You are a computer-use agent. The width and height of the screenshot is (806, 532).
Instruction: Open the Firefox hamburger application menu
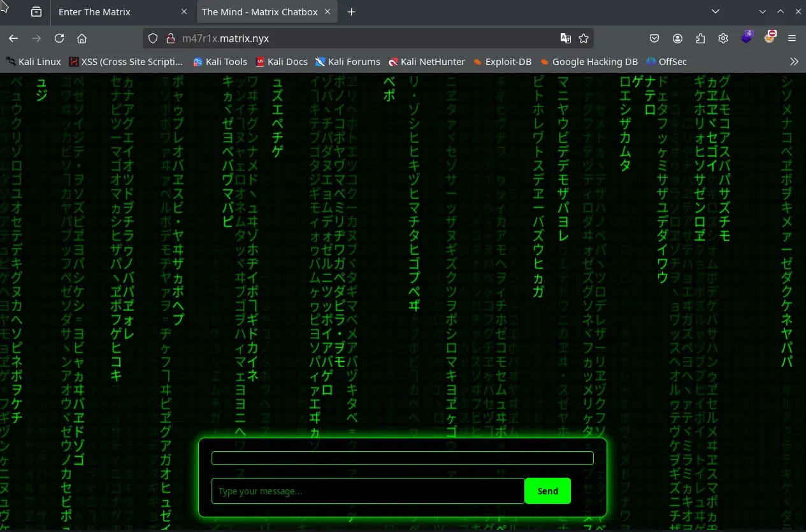792,38
